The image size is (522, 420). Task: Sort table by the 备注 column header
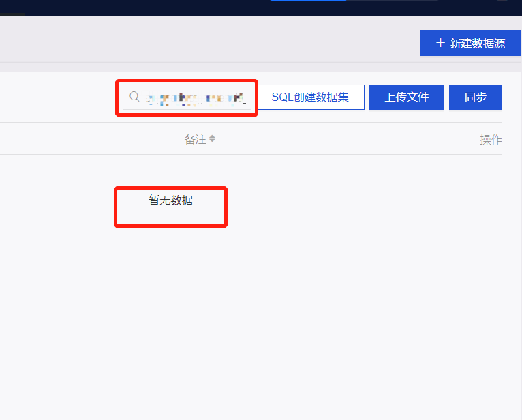click(195, 139)
